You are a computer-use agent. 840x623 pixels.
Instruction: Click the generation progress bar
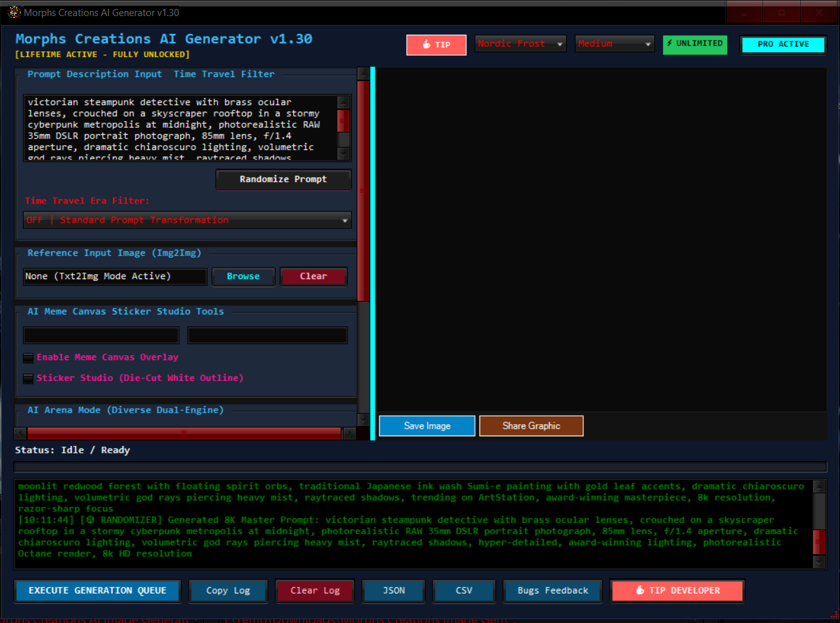(x=420, y=467)
